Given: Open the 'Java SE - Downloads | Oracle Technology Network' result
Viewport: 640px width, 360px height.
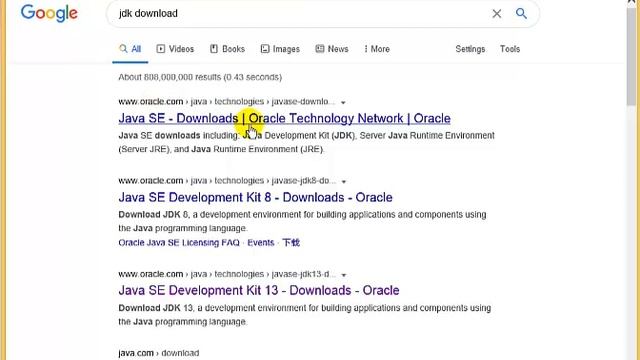Looking at the screenshot, I should pyautogui.click(x=284, y=118).
